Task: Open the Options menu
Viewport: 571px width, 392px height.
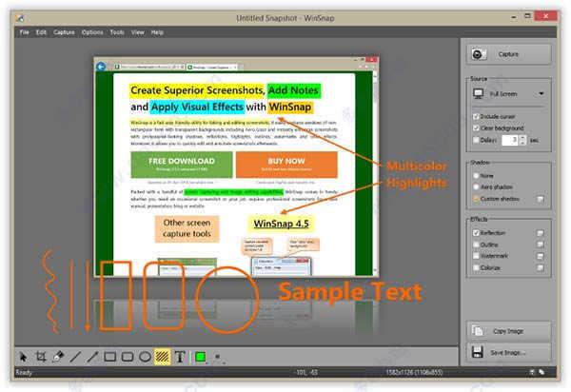Action: pyautogui.click(x=92, y=32)
